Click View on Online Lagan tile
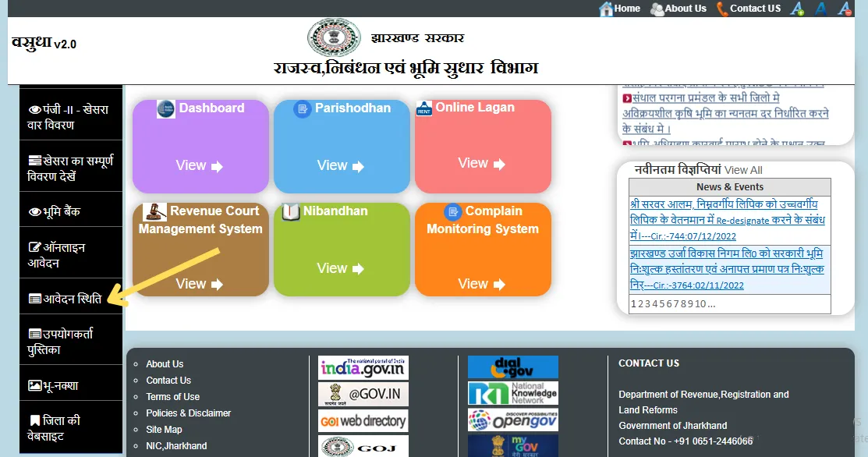 (x=482, y=163)
